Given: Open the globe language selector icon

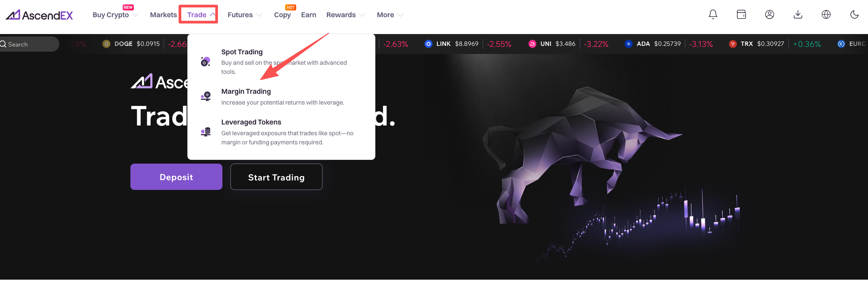Looking at the screenshot, I should pos(826,15).
